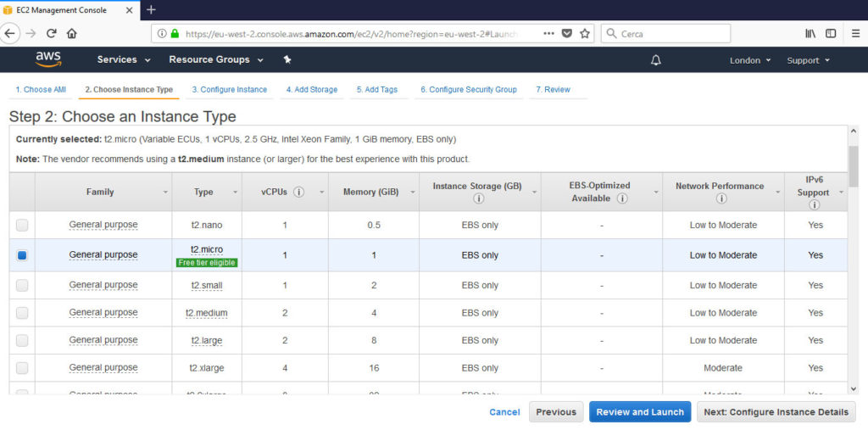Click the Cancel link
The width and height of the screenshot is (868, 430).
coord(504,412)
